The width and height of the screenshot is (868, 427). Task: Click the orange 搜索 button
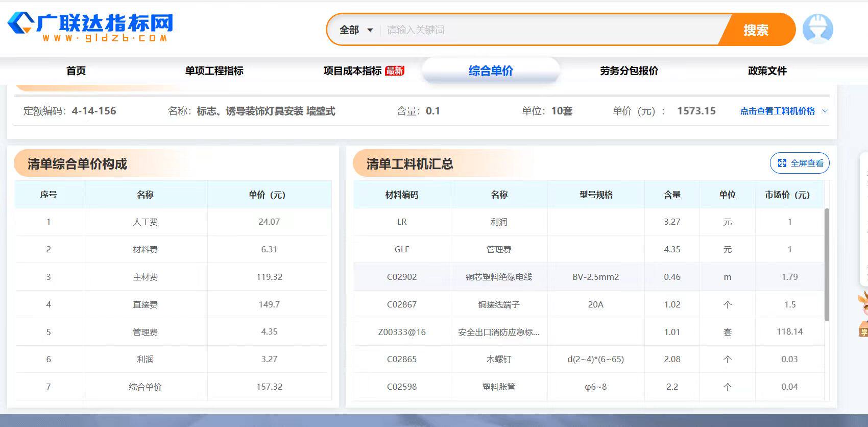click(756, 30)
